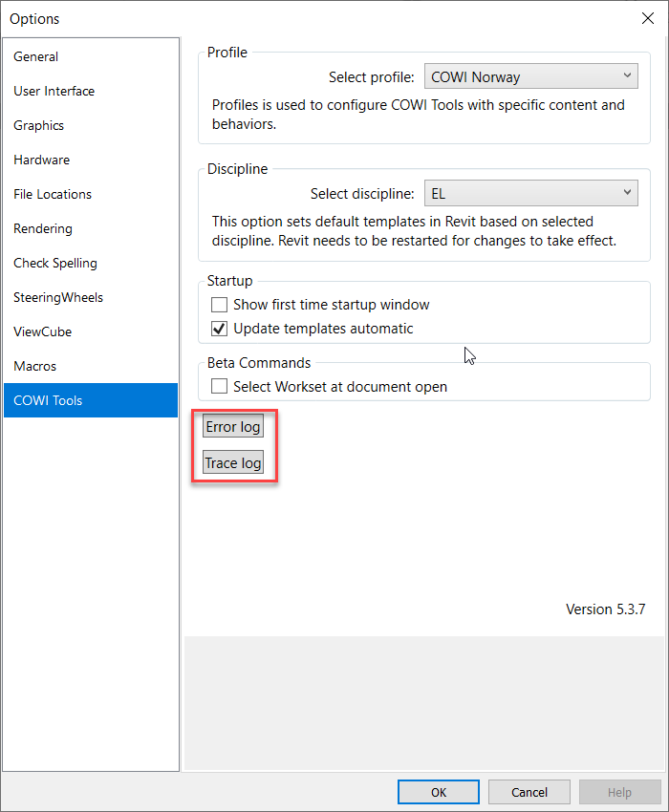
Task: Select COWI Tools category
Action: point(48,401)
